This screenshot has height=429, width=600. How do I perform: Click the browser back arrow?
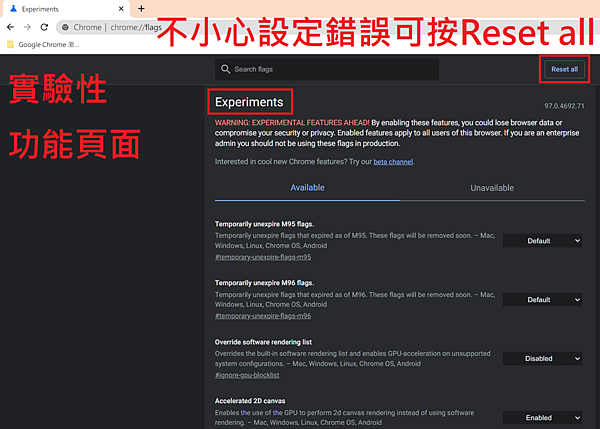point(10,27)
